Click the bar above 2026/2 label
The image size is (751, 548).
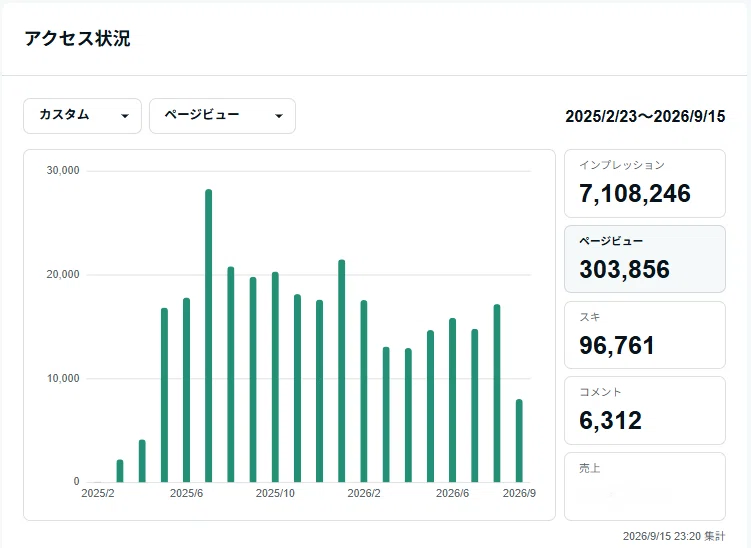click(x=364, y=391)
